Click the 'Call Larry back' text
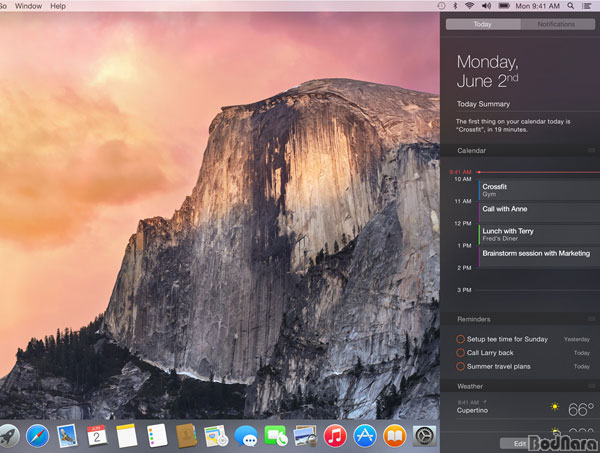The image size is (600, 453). pyautogui.click(x=490, y=353)
